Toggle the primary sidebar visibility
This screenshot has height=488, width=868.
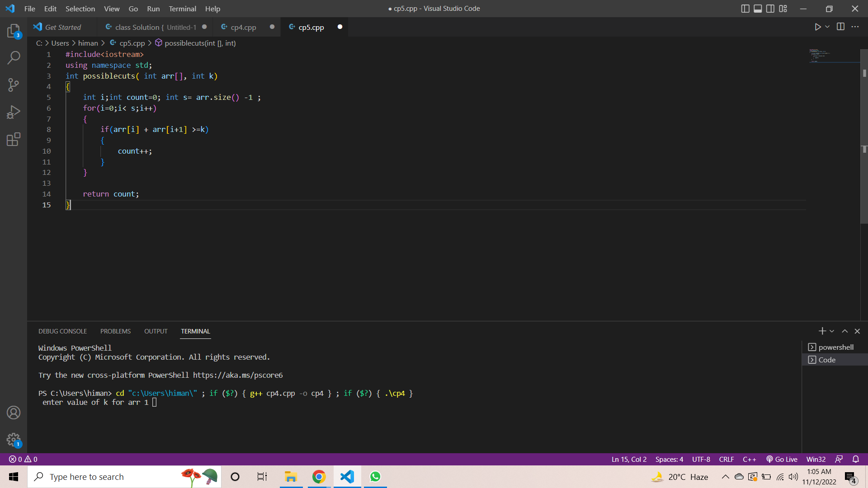tap(745, 8)
